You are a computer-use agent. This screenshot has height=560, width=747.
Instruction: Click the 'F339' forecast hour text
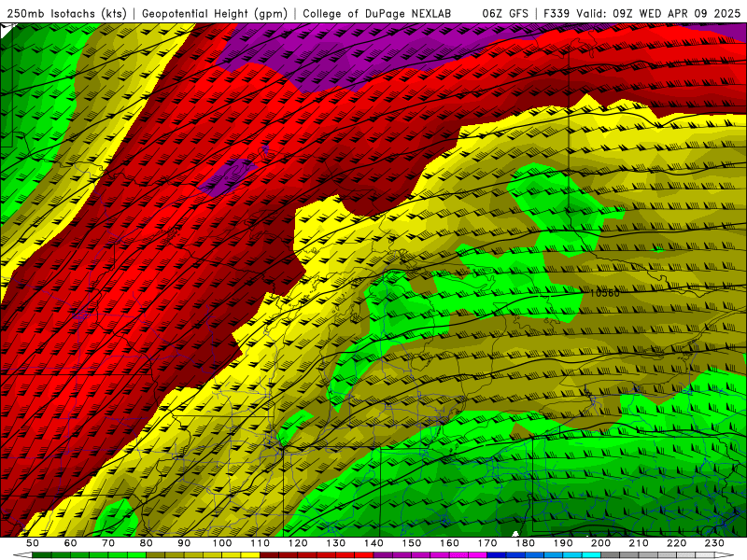point(557,14)
